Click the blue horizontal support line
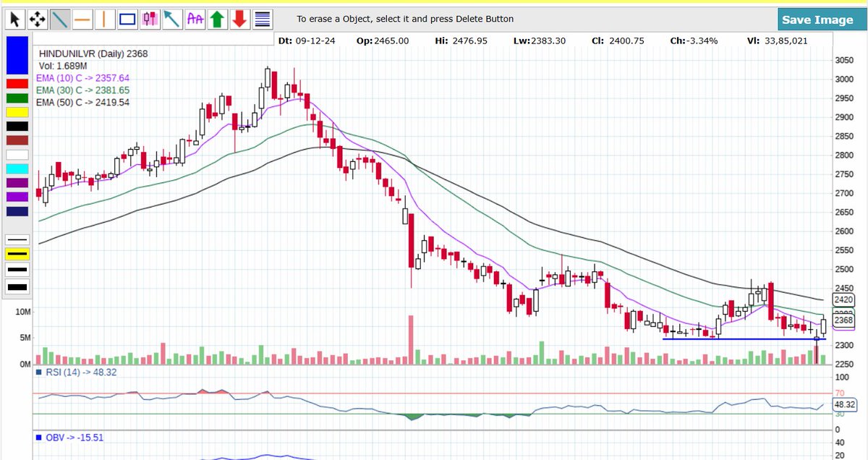Screen dimensions: 868x460 click(744, 339)
